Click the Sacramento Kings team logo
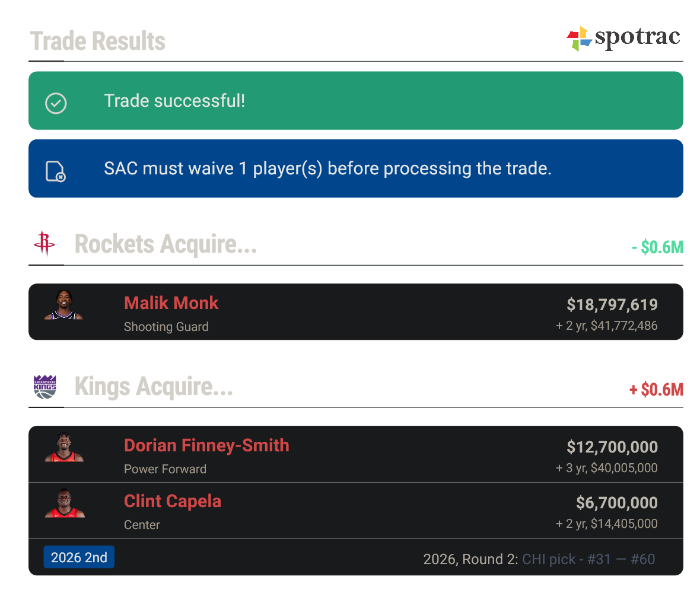700x602 pixels. (x=46, y=387)
